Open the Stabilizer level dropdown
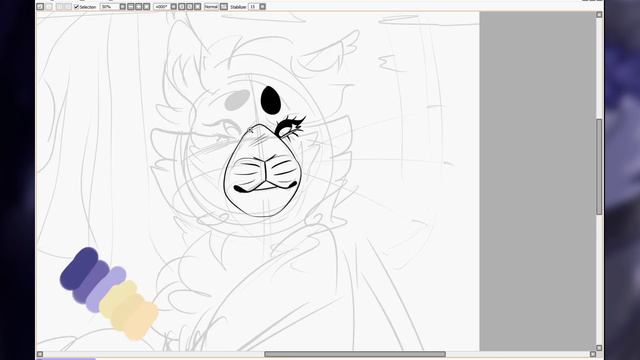 [262, 7]
